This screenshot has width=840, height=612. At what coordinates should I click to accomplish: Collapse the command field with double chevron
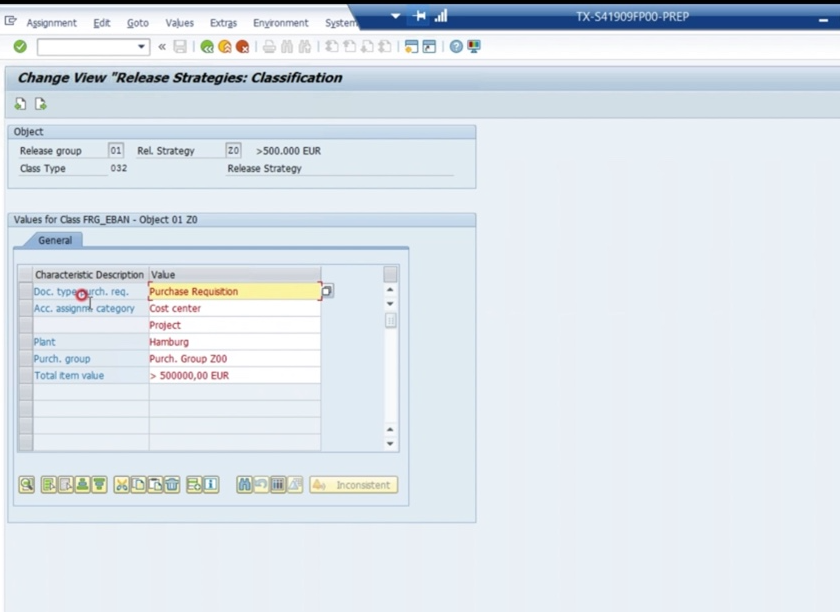pyautogui.click(x=162, y=47)
